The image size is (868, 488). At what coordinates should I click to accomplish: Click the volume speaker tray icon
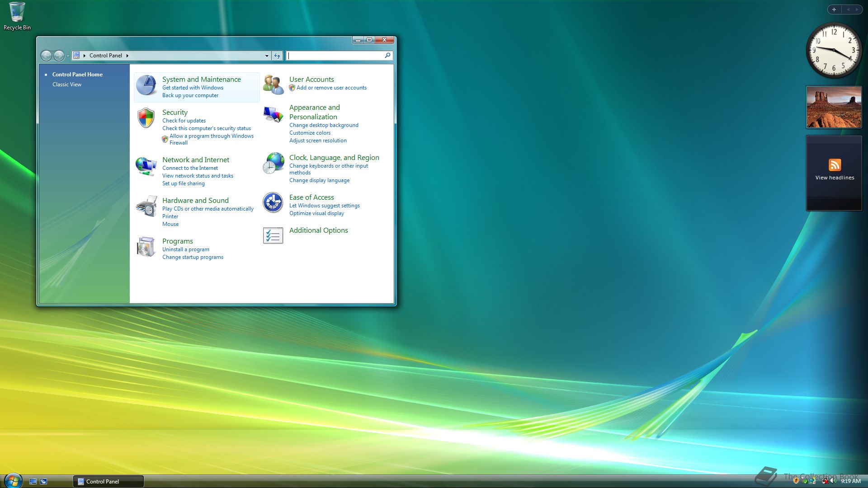(833, 481)
